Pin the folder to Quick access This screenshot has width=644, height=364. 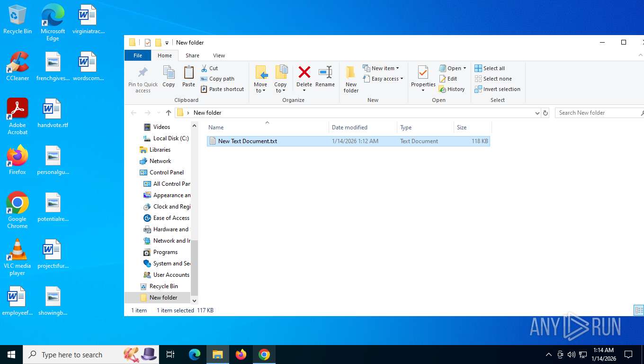(143, 79)
